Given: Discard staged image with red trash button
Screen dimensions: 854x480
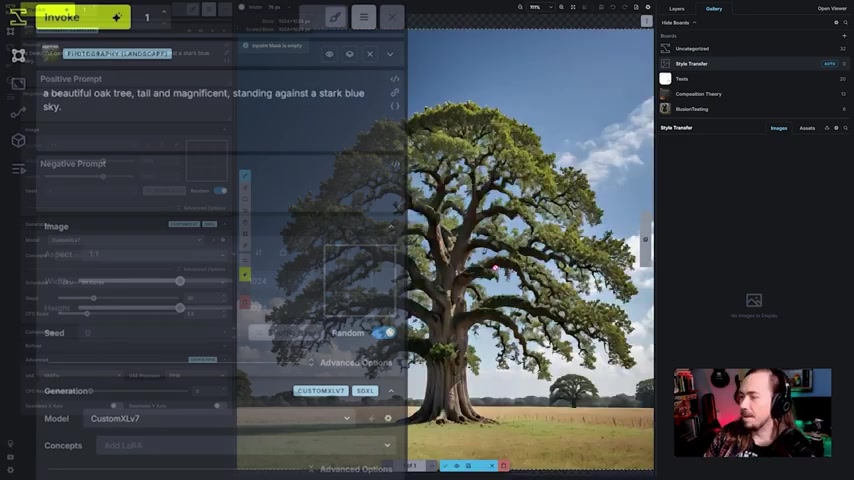Looking at the screenshot, I should [x=504, y=466].
